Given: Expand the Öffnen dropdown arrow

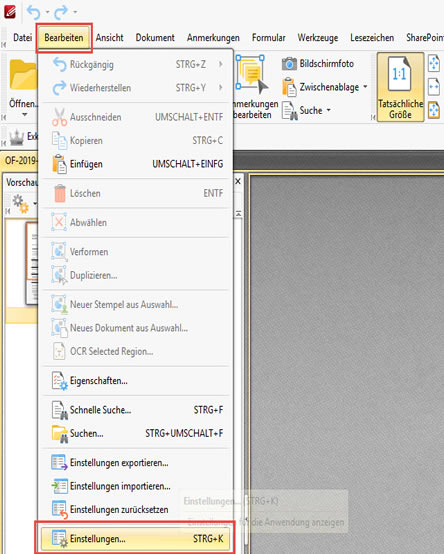Looking at the screenshot, I should (x=24, y=114).
